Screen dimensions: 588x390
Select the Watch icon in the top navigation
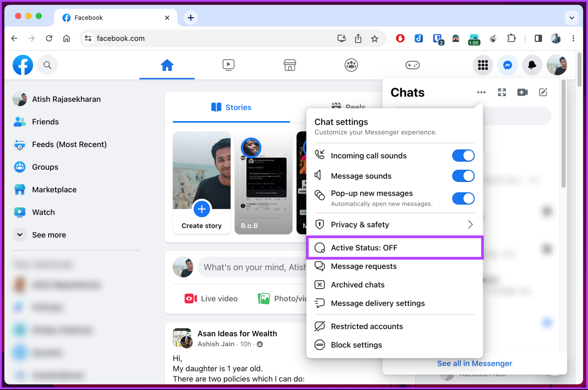[x=229, y=65]
